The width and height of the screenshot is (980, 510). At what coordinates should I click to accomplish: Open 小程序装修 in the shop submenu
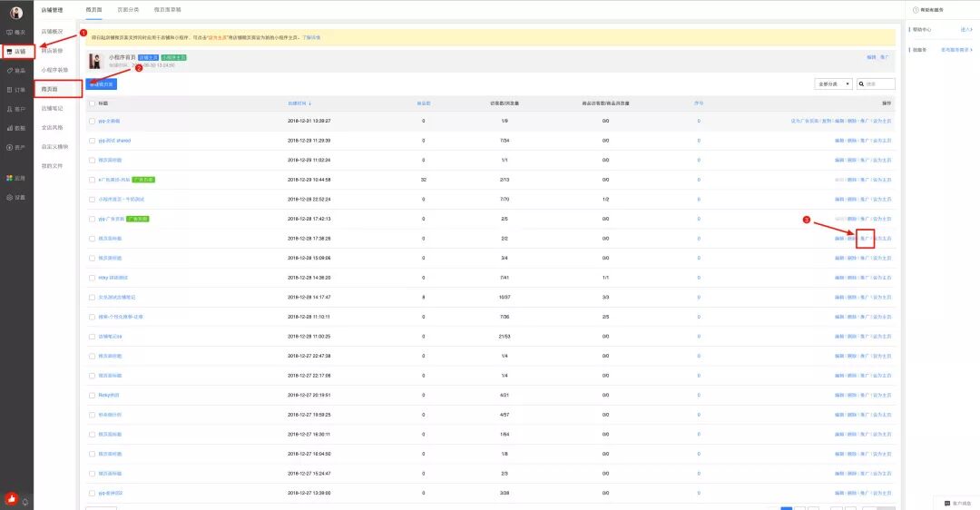pos(55,70)
